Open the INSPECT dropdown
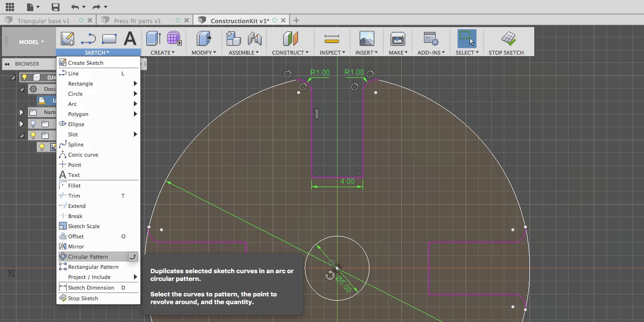Viewport: 644px width, 322px height. [x=332, y=53]
